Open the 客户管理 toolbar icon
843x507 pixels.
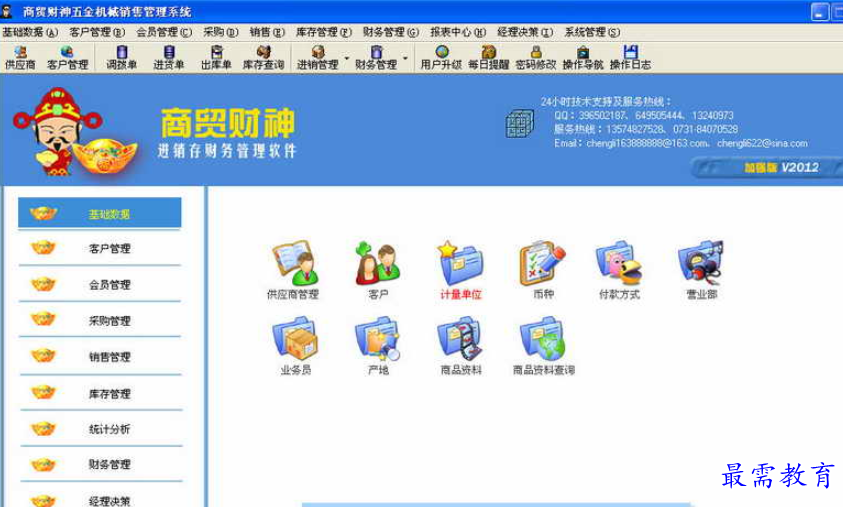click(67, 58)
